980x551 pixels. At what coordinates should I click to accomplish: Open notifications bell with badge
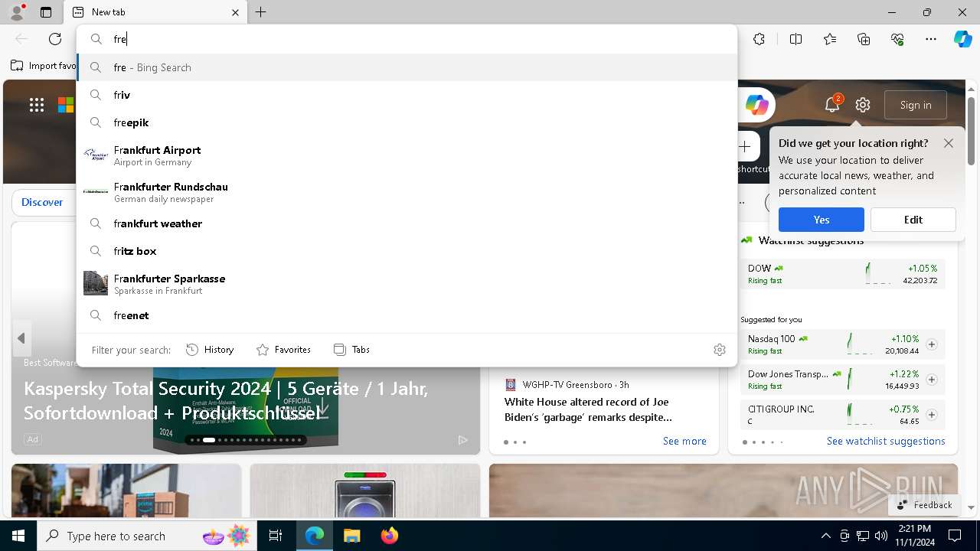click(x=832, y=105)
